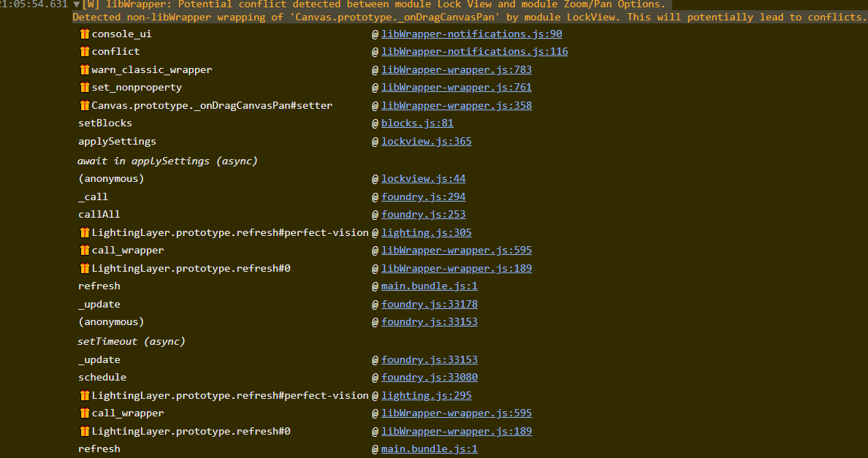Open libWrapper-wrapper.js:358 source link
868x458 pixels.
pyautogui.click(x=457, y=105)
